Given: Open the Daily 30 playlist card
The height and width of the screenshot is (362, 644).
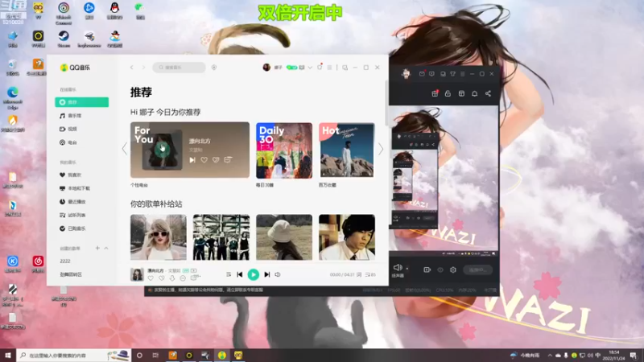Looking at the screenshot, I should coord(284,150).
